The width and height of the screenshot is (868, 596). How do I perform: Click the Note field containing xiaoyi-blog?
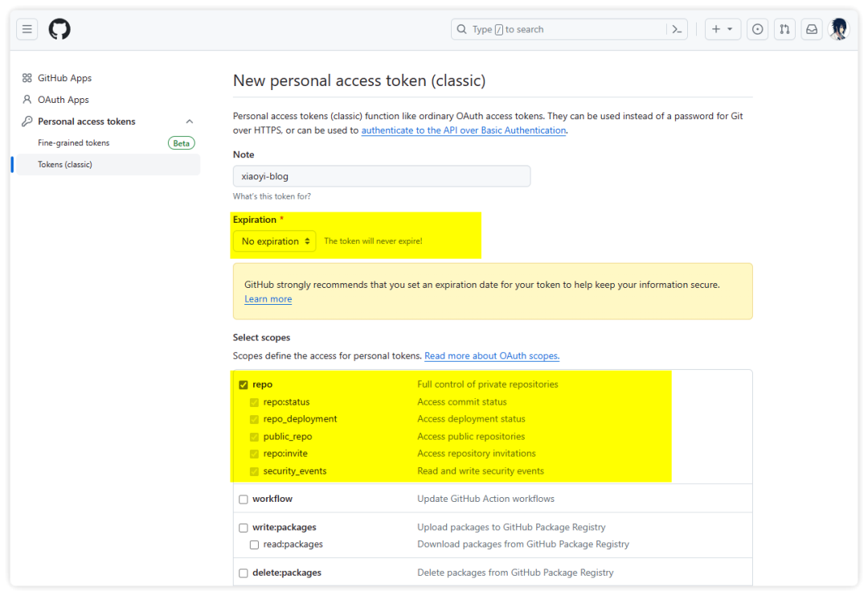click(381, 176)
